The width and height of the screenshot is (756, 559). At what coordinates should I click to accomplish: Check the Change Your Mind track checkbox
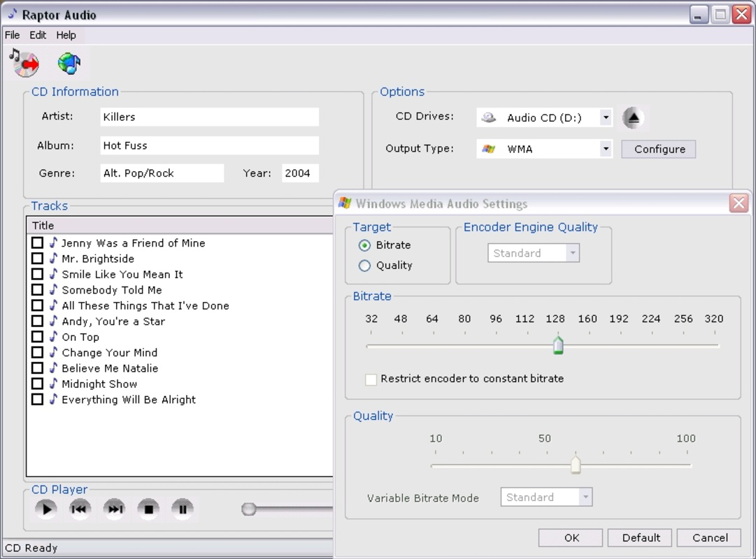37,351
